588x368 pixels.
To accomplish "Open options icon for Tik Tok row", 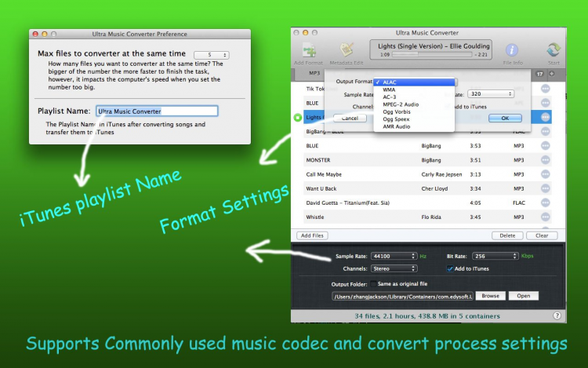I will (545, 89).
